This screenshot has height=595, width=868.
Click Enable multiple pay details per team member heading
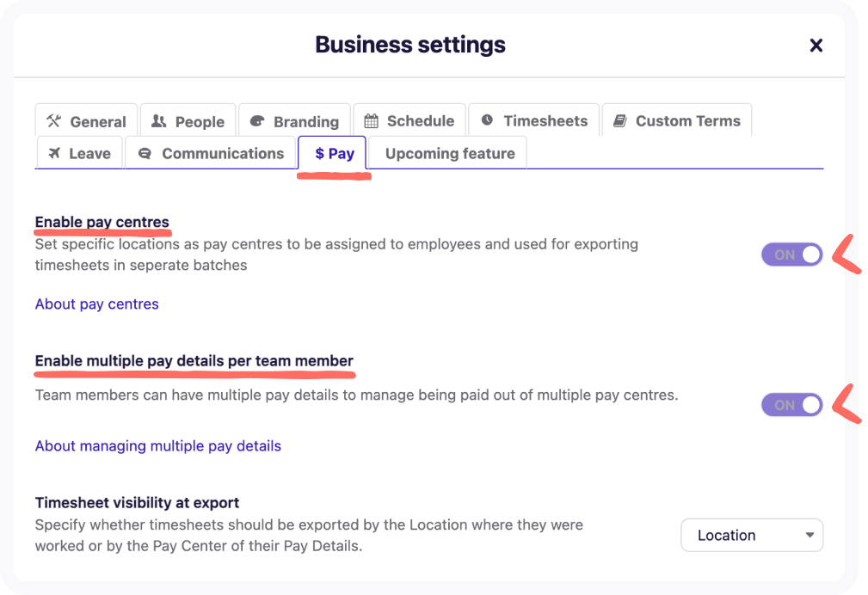point(194,360)
